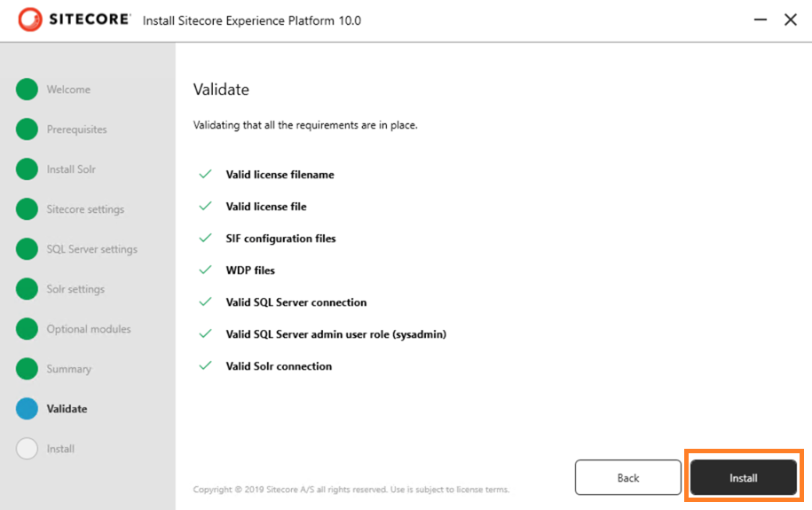Click the 'Valid SQL Server connection' text
This screenshot has height=510, width=812.
[296, 302]
